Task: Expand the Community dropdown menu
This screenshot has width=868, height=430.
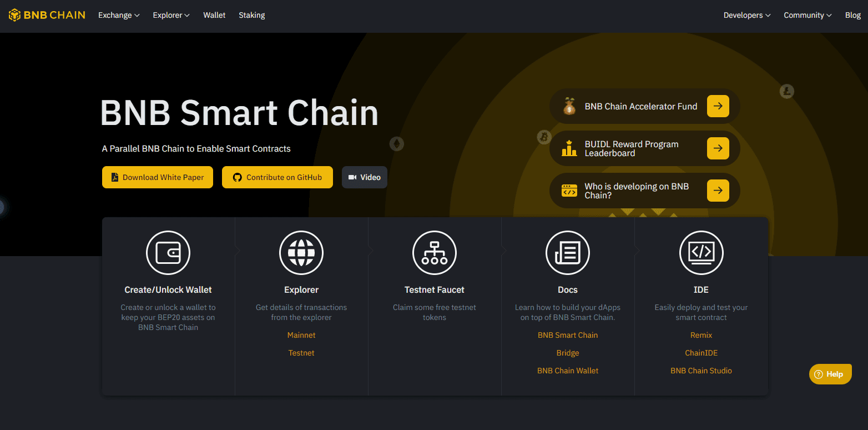Action: 808,15
